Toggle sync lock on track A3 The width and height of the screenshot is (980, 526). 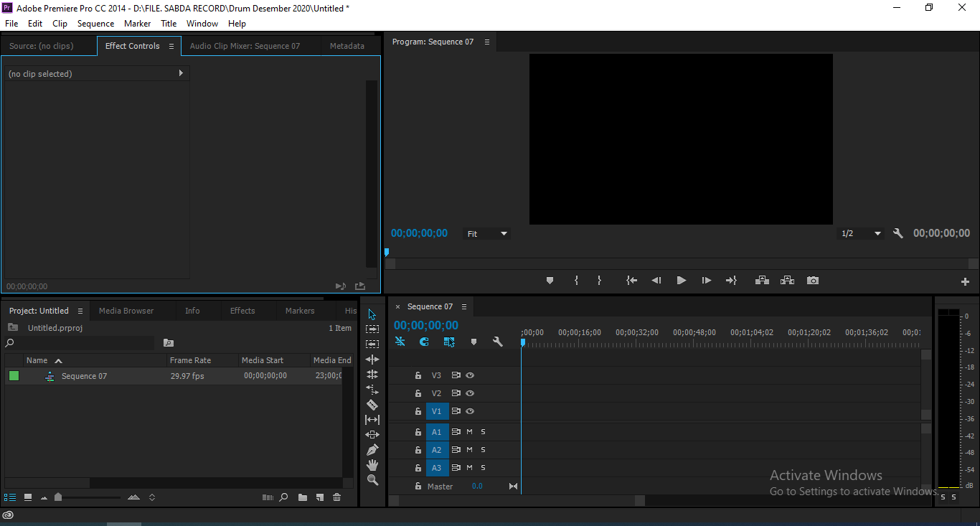click(x=456, y=468)
